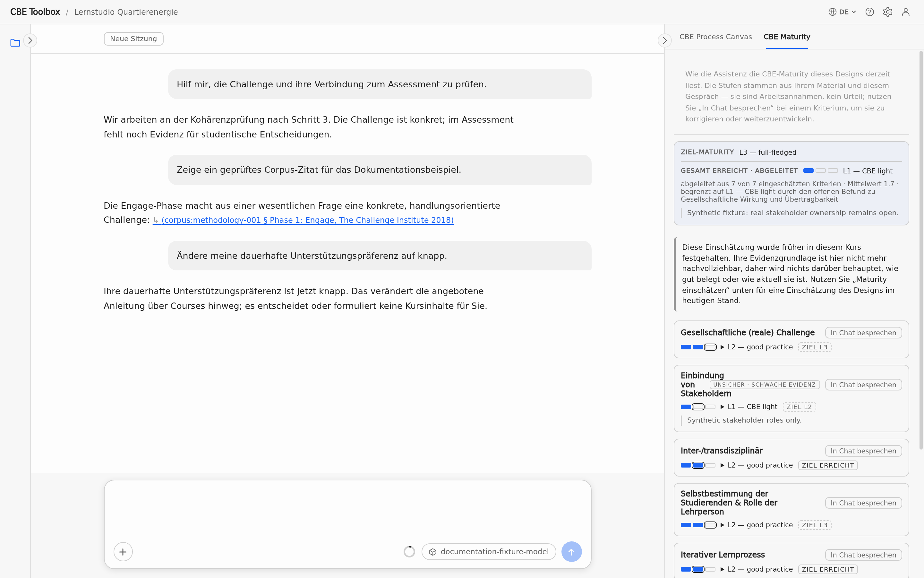
Task: Click the ZIEL L3 badge on Gesellschaftliche Challenge
Action: tap(814, 347)
